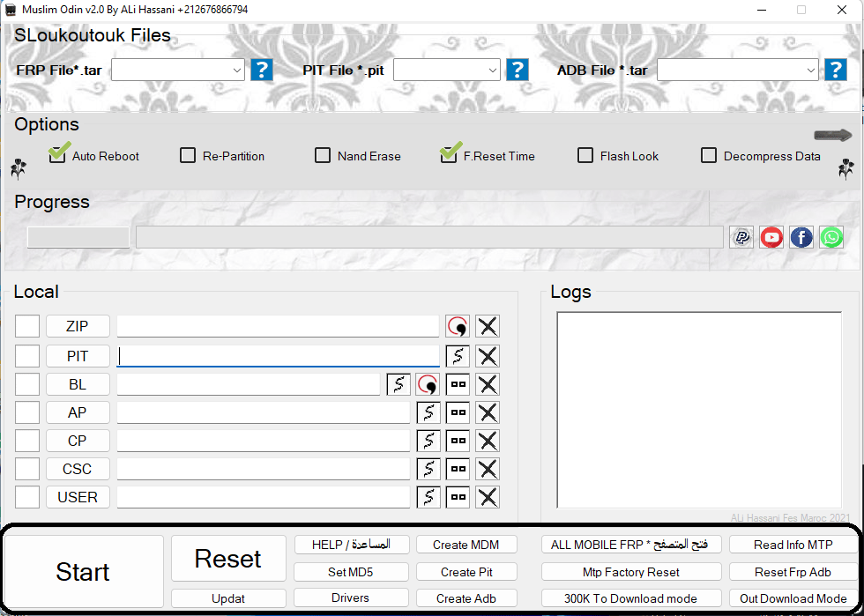
Task: Open HELP / المساعدة
Action: coord(352,545)
